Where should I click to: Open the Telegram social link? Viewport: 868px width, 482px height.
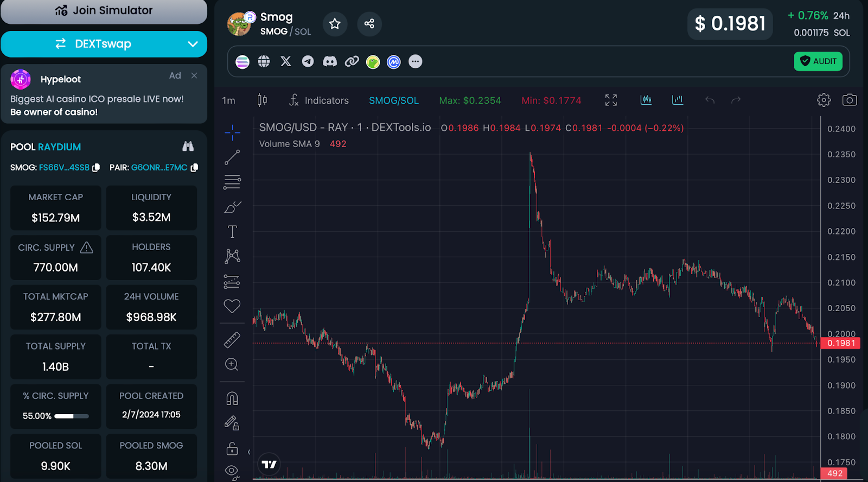[x=308, y=61]
